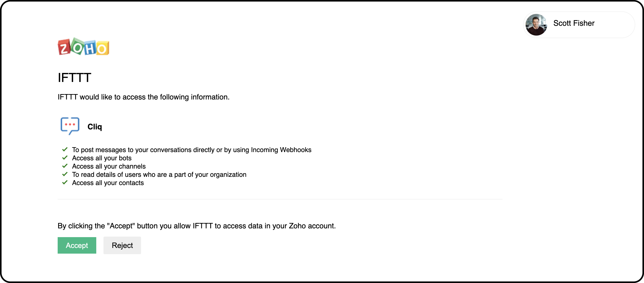
Task: Click the Cliq service label
Action: (94, 127)
